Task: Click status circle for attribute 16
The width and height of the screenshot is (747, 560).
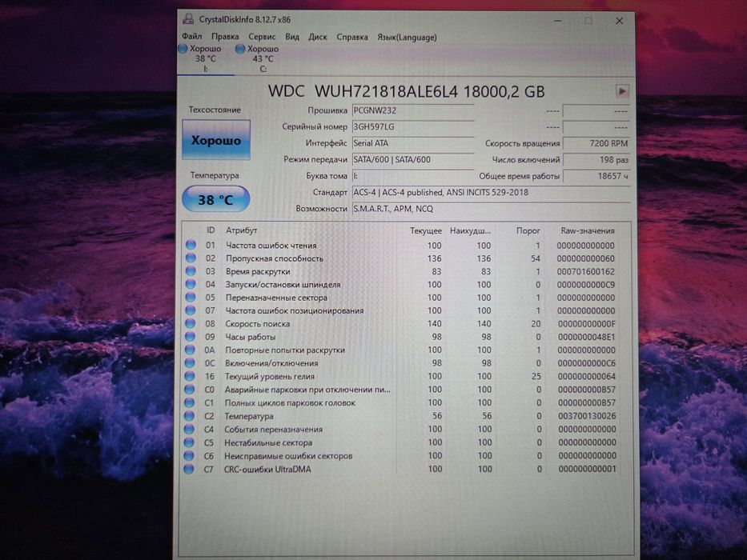Action: tap(190, 376)
